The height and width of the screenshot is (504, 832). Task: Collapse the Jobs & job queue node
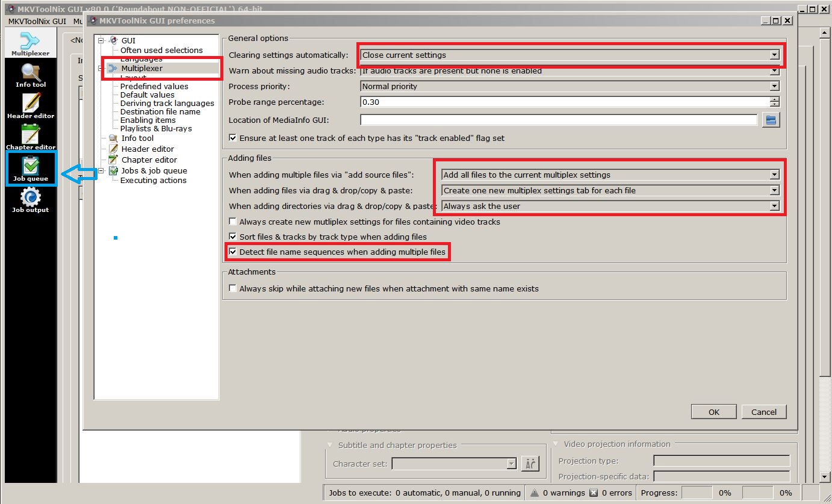(101, 170)
